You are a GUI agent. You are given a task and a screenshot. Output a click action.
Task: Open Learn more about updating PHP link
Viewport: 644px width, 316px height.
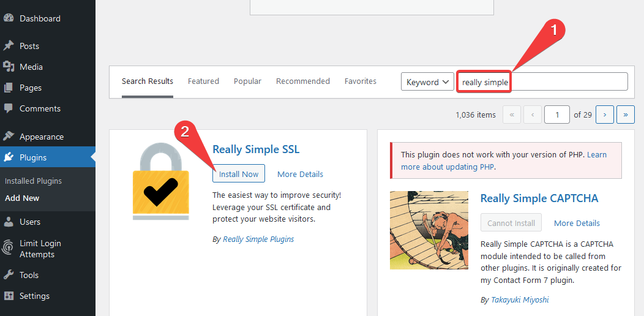pos(504,161)
